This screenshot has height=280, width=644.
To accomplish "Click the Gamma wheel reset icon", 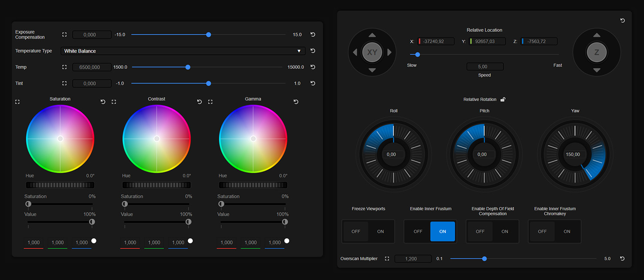I will click(x=296, y=102).
